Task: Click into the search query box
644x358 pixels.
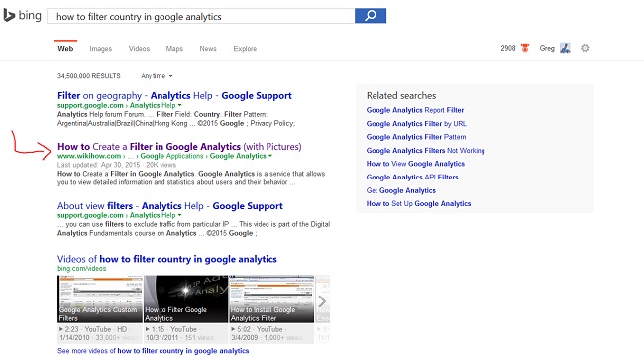Action: click(201, 16)
